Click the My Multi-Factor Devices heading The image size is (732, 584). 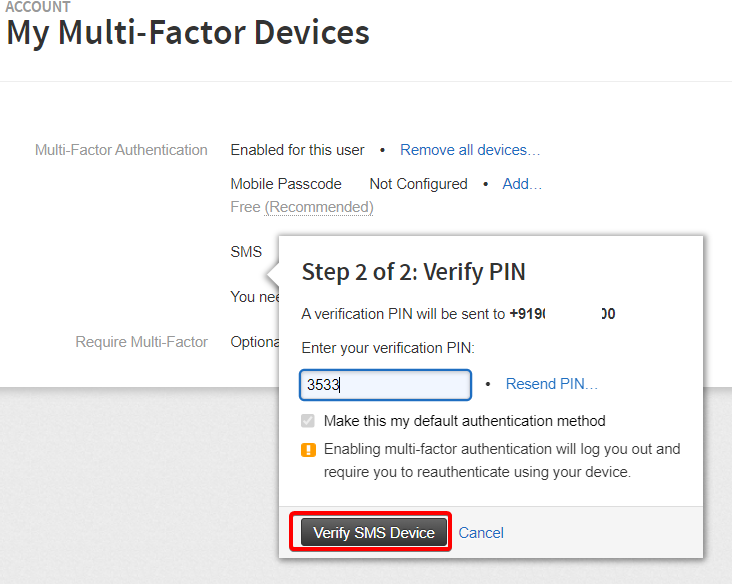coord(188,33)
